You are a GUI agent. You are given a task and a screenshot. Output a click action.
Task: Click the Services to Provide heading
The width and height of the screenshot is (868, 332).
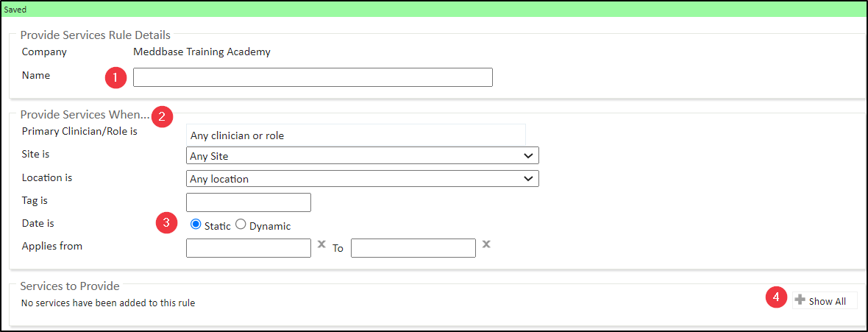70,286
